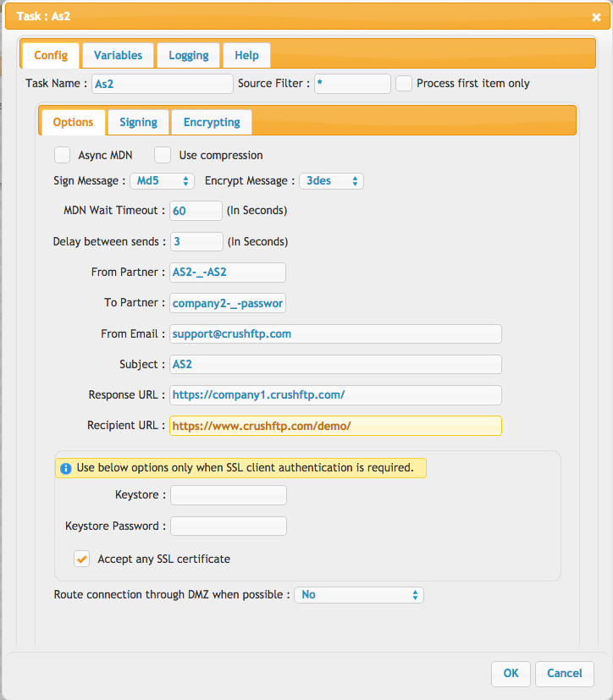Click the From Partner field

228,273
